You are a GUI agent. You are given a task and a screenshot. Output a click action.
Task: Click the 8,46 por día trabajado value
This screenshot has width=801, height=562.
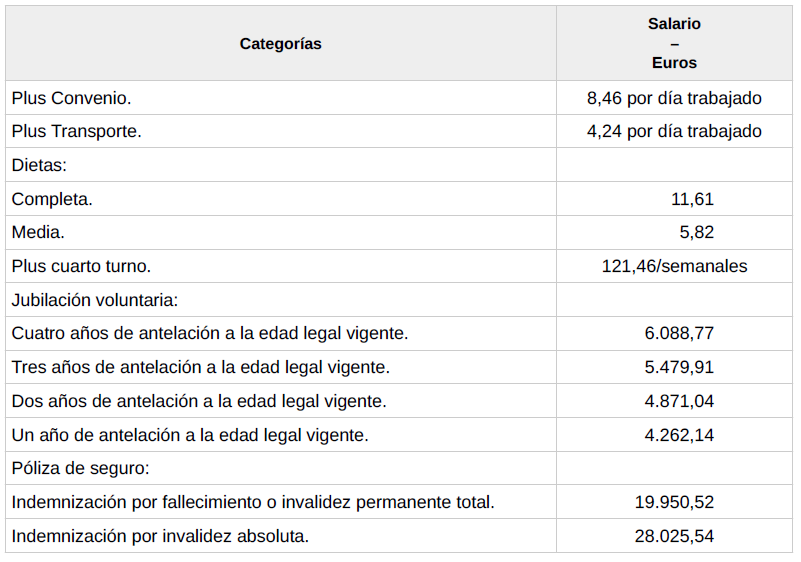(x=674, y=98)
